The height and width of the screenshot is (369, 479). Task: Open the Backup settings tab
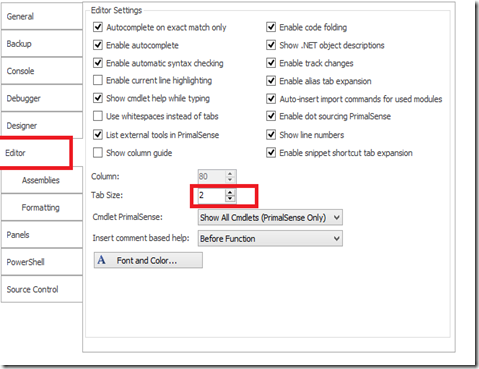tap(41, 43)
